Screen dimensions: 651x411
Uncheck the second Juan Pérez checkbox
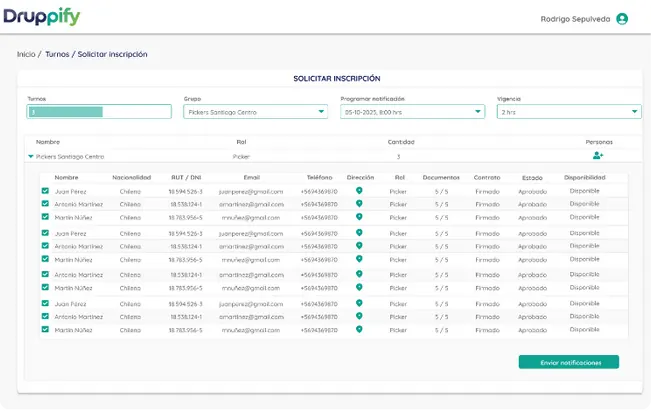(x=45, y=233)
